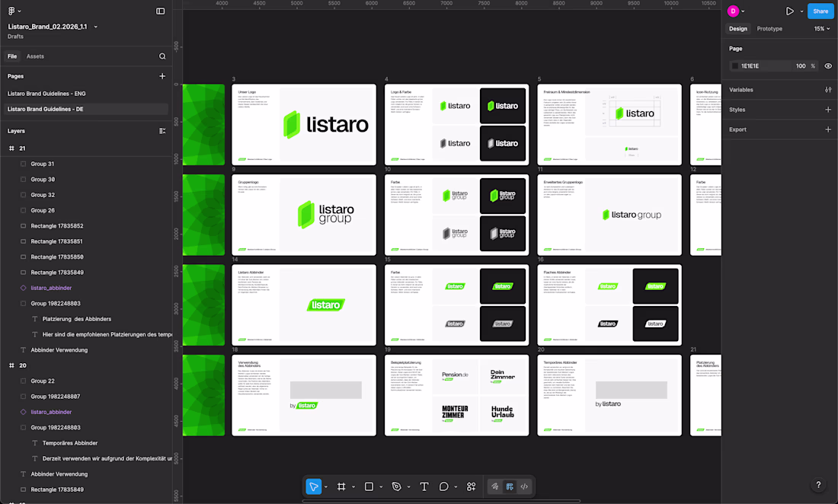Open the shape tools dropdown arrow
Screen dimensions: 838x504
(x=381, y=487)
